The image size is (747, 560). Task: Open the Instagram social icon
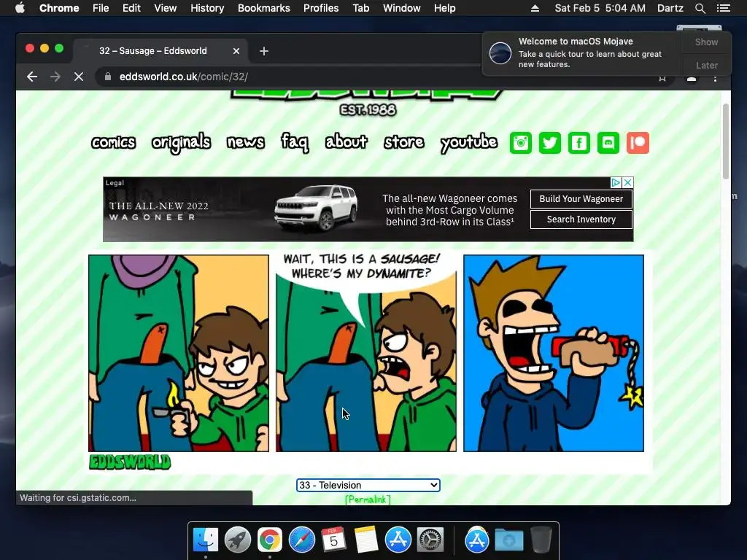click(520, 143)
